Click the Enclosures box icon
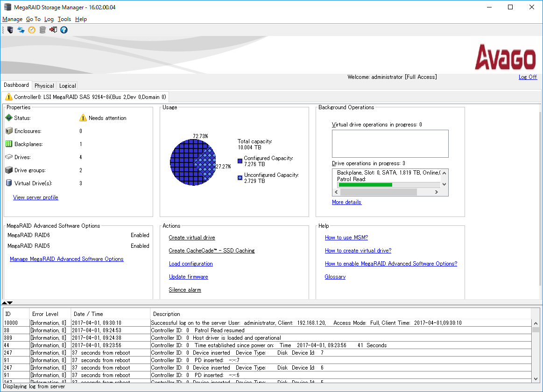This screenshot has width=543, height=392. pyautogui.click(x=9, y=131)
